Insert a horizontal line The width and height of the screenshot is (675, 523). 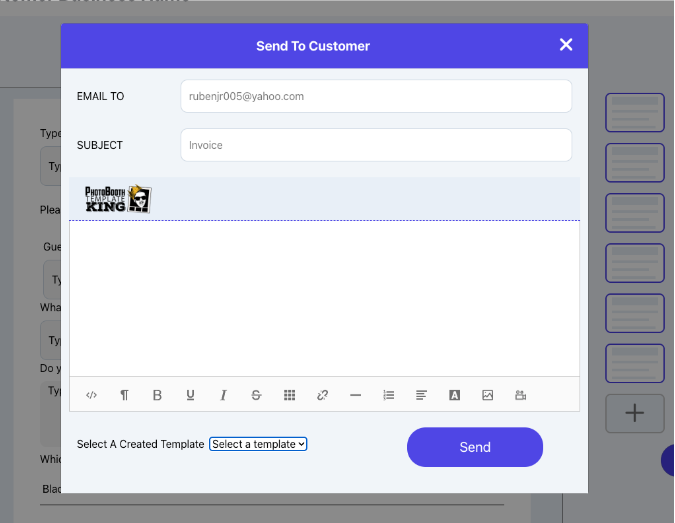(356, 395)
